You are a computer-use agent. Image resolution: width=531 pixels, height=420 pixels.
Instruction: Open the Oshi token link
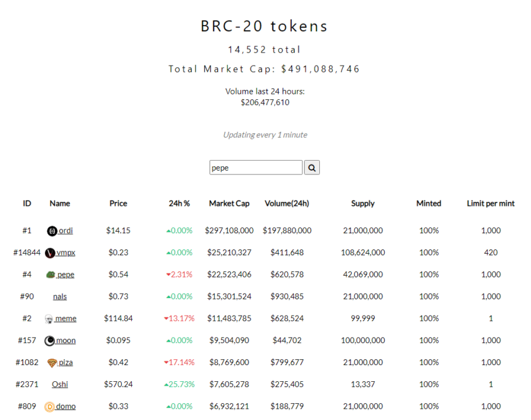(60, 384)
